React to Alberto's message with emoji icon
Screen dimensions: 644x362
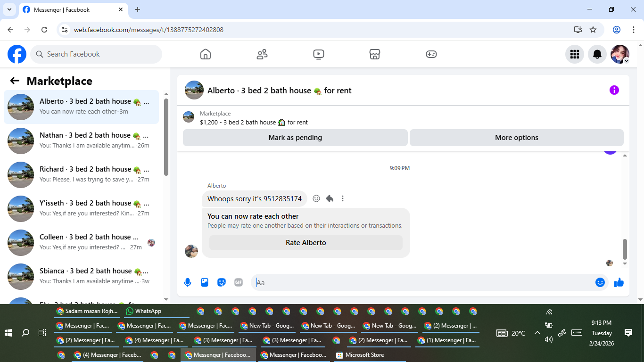pyautogui.click(x=316, y=198)
